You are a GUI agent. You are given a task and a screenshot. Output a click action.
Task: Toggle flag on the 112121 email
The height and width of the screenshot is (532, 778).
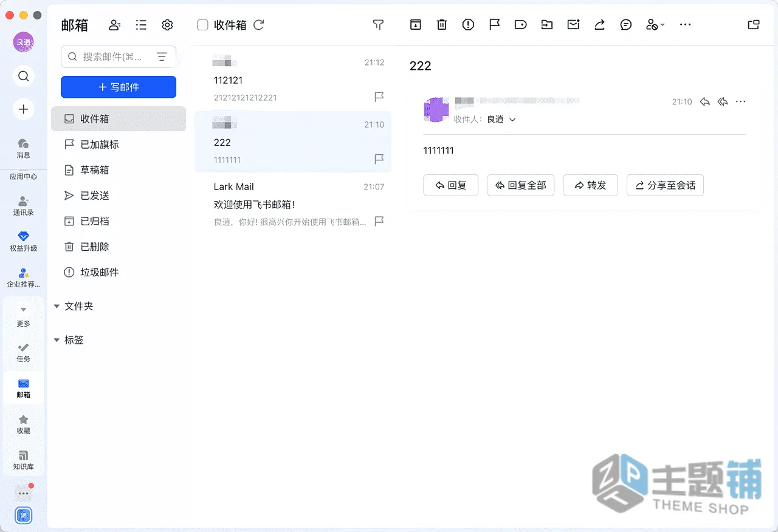coord(379,97)
